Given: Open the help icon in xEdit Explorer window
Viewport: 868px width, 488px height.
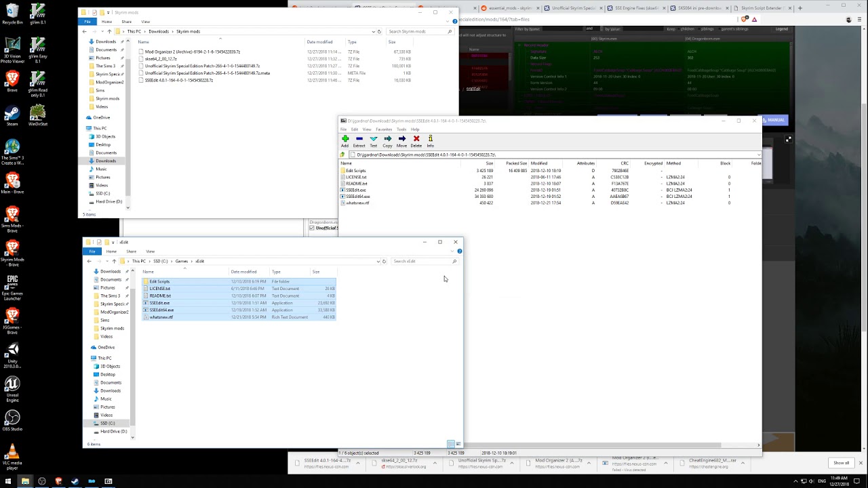Looking at the screenshot, I should [x=459, y=251].
